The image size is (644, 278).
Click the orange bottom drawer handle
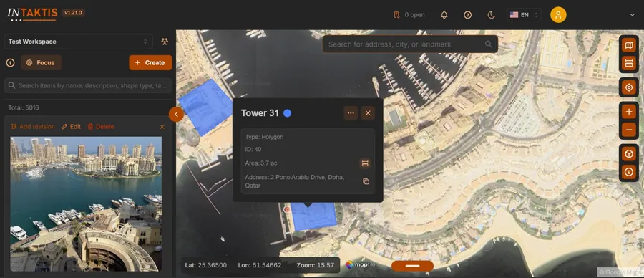[x=412, y=266]
